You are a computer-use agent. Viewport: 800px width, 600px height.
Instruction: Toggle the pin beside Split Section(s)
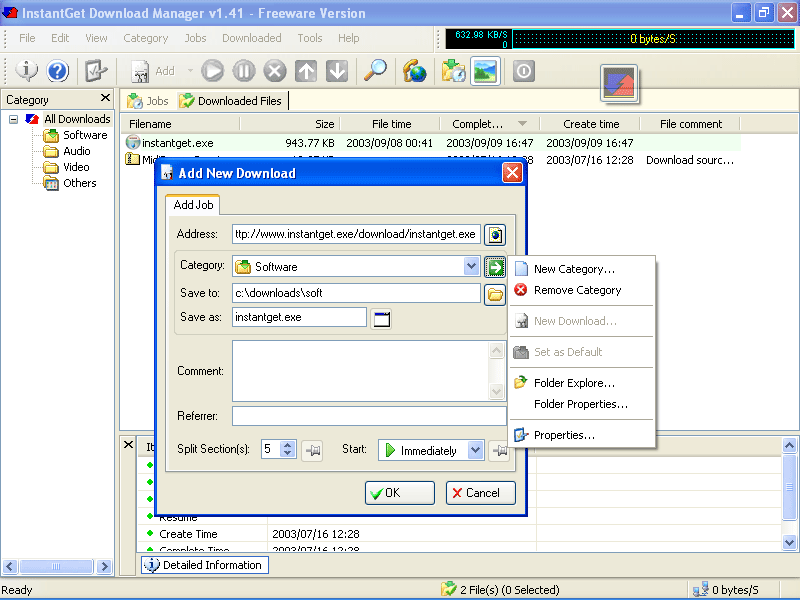pyautogui.click(x=312, y=450)
